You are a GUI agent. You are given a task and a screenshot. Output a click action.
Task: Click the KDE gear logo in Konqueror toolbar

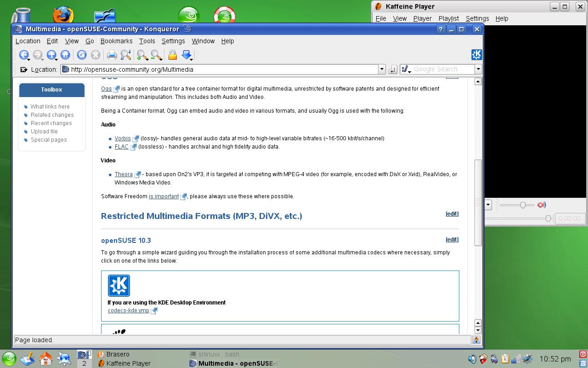[476, 55]
